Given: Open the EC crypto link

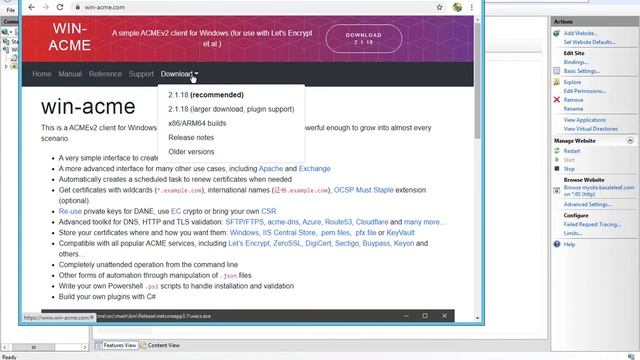Looking at the screenshot, I should click(176, 211).
